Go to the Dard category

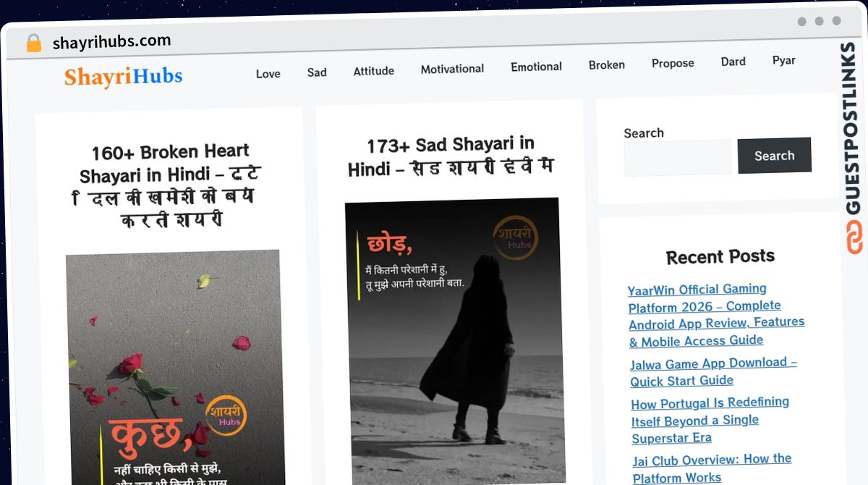(x=733, y=62)
